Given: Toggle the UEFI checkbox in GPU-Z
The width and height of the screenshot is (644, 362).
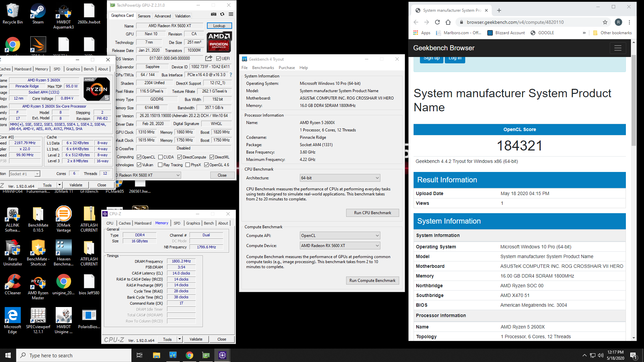Looking at the screenshot, I should 218,59.
